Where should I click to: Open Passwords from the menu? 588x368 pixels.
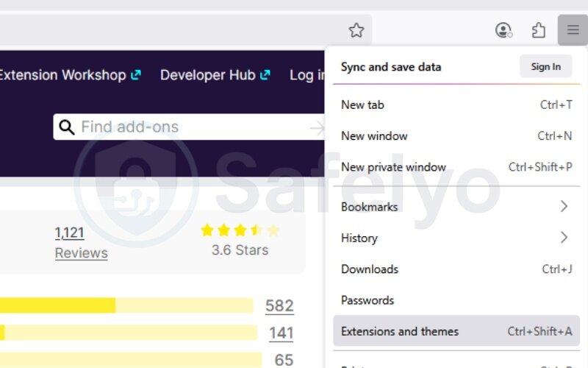(456, 300)
